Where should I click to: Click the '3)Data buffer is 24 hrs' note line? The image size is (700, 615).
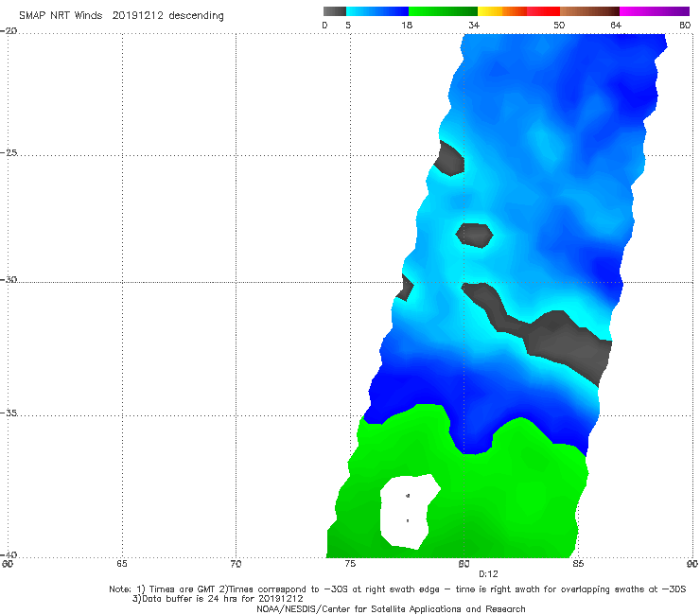coord(218,599)
